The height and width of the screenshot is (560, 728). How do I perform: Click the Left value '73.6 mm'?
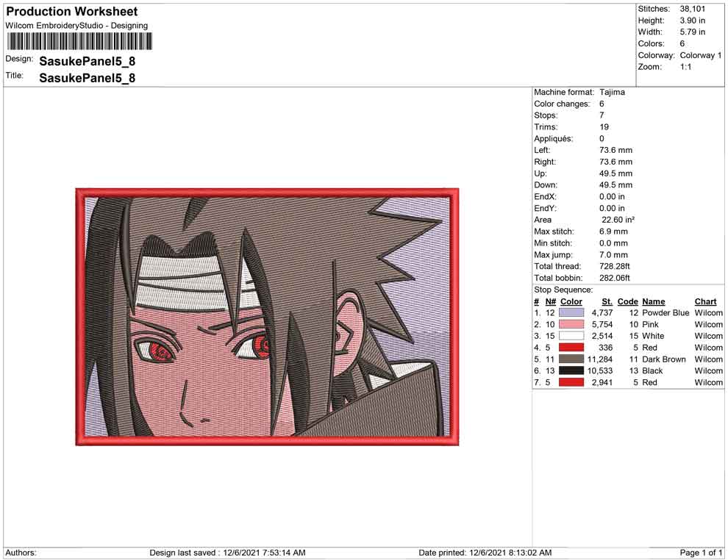click(x=615, y=150)
